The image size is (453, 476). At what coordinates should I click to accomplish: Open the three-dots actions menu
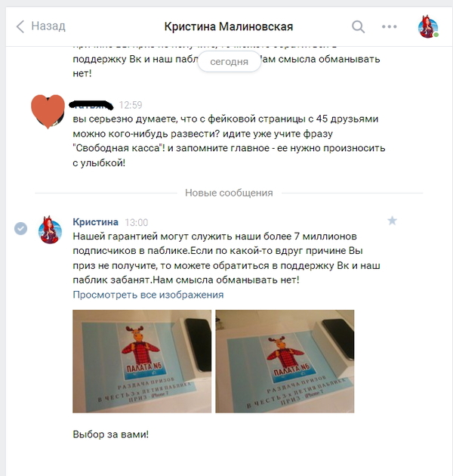click(x=390, y=26)
